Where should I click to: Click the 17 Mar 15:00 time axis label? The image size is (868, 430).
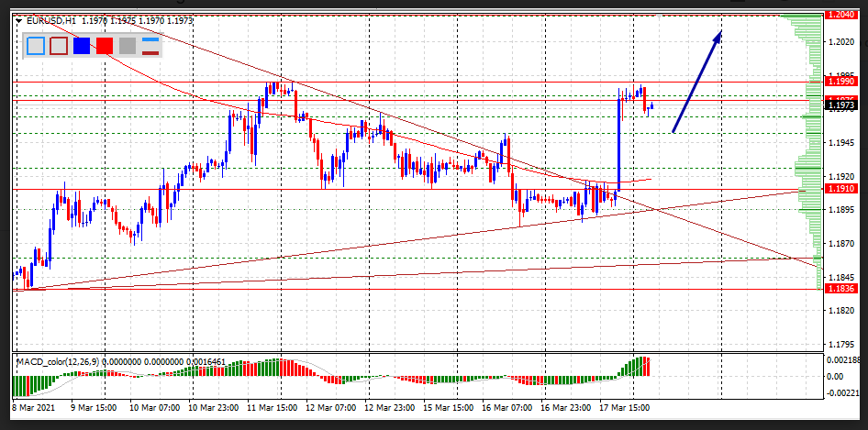pos(624,406)
